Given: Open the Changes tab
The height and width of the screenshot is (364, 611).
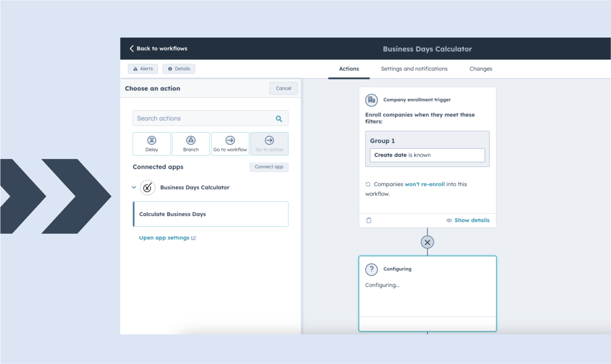Looking at the screenshot, I should [x=481, y=69].
